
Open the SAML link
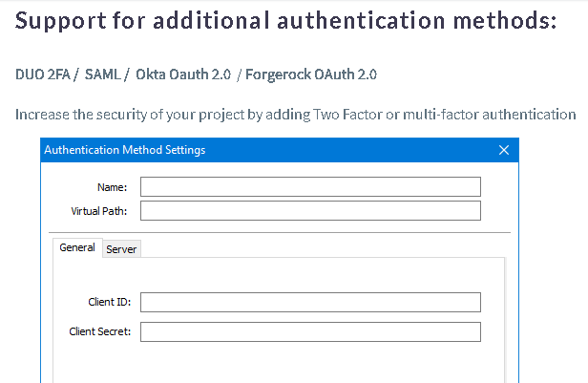pyautogui.click(x=102, y=74)
